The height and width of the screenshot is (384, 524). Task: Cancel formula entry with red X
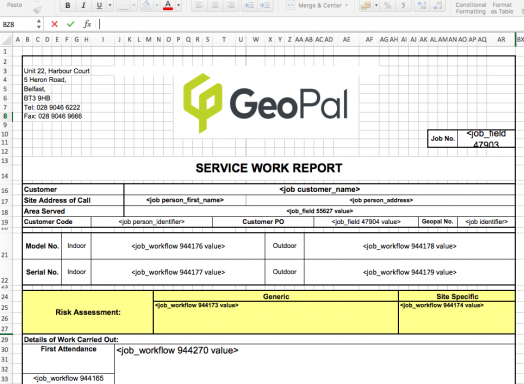tap(54, 24)
